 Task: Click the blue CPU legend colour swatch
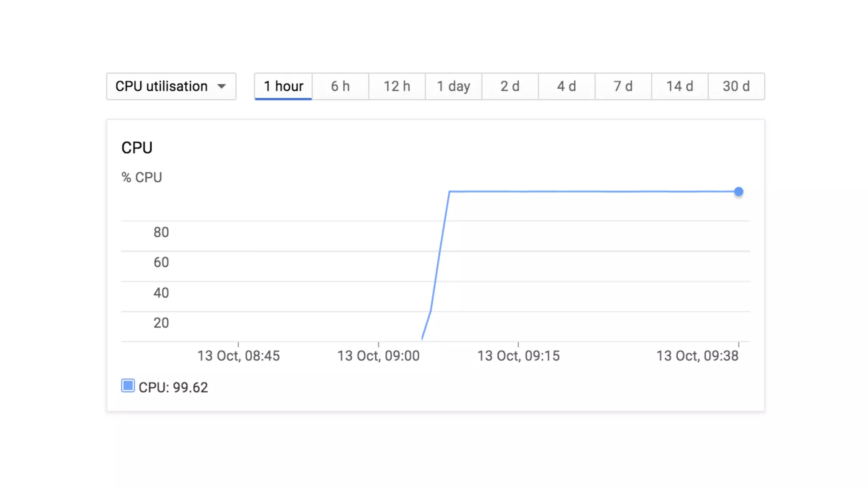(x=128, y=386)
